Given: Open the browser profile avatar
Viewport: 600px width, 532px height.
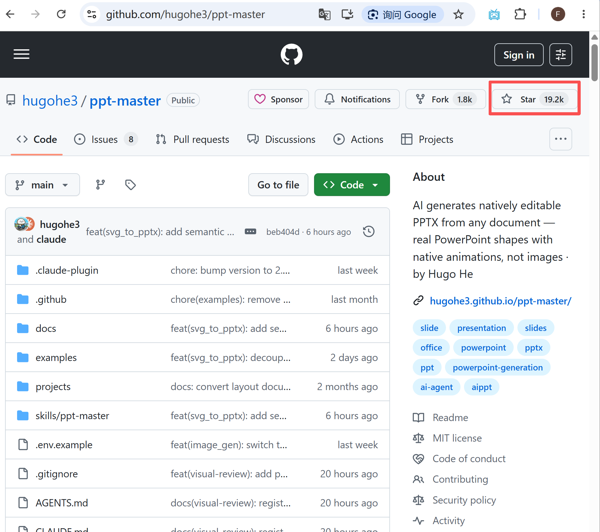Looking at the screenshot, I should [558, 15].
